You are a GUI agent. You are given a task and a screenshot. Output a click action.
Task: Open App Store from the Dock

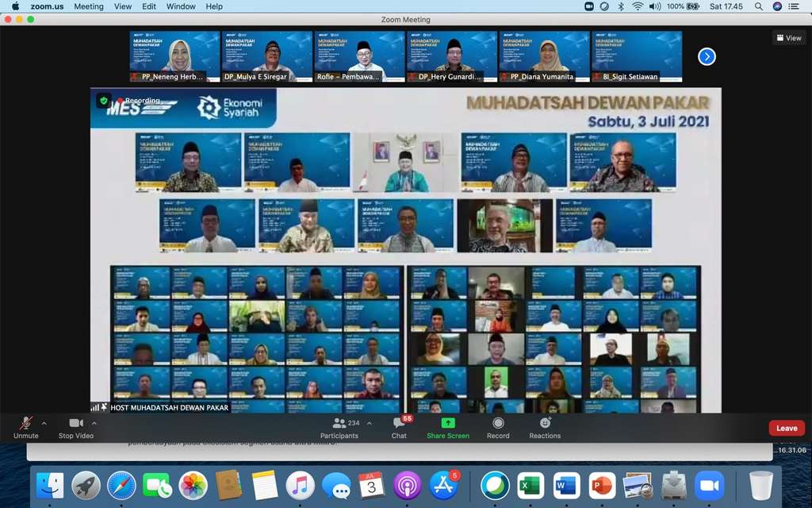(x=444, y=487)
